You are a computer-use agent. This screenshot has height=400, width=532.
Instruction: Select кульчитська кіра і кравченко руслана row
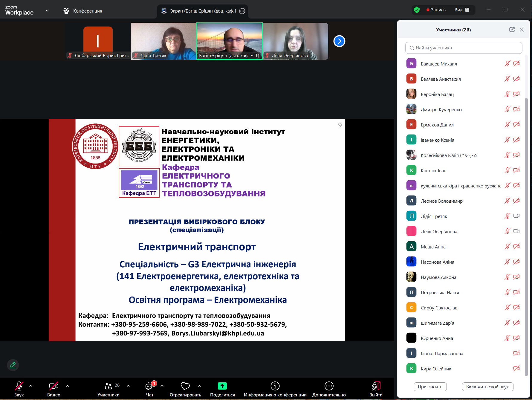[464, 186]
